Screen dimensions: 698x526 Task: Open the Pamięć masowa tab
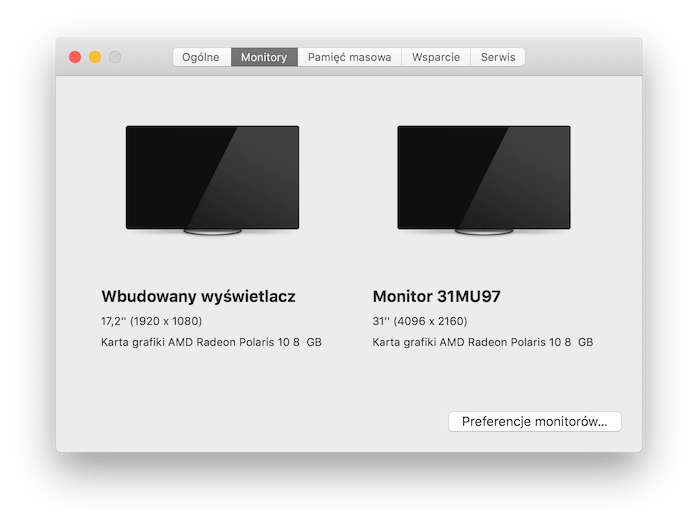click(349, 57)
